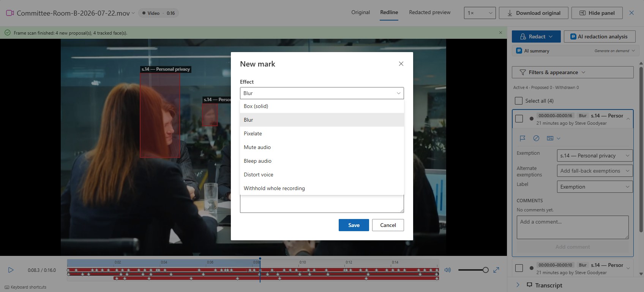Open the Label Exemption dropdown
644x292 pixels.
click(595, 187)
